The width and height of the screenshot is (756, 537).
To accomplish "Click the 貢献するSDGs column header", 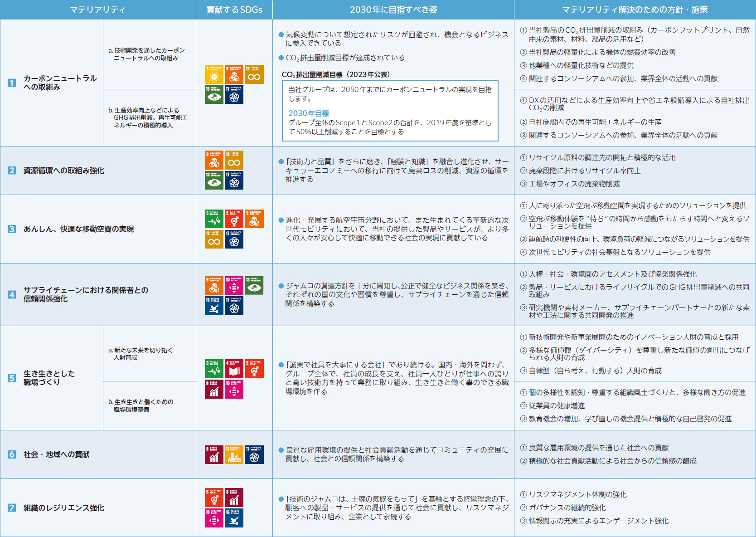I will [x=234, y=10].
